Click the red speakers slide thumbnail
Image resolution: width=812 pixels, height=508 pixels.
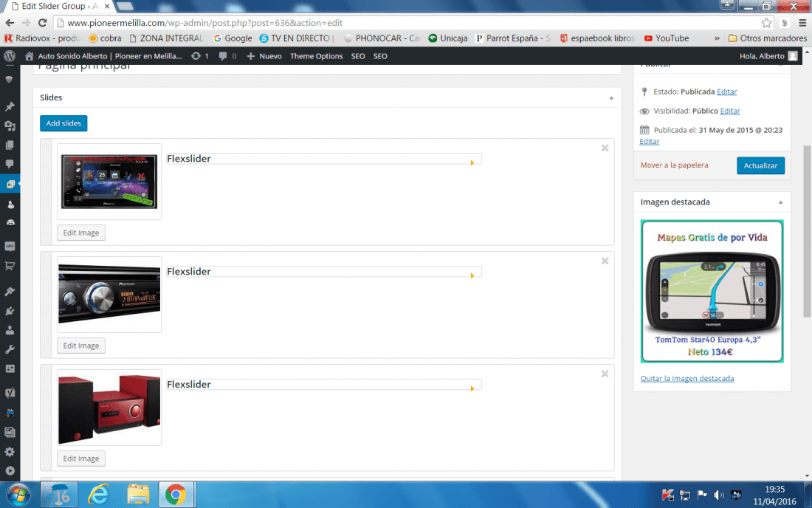click(x=109, y=408)
